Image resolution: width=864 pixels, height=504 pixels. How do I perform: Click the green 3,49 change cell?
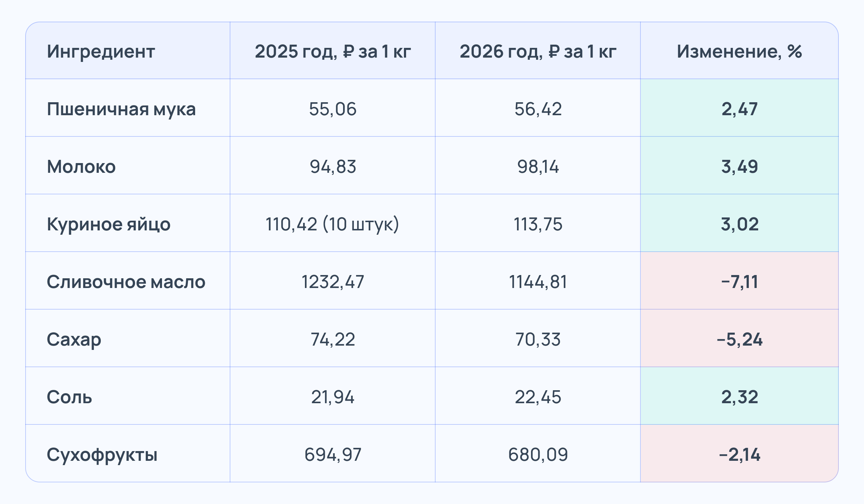tap(739, 166)
